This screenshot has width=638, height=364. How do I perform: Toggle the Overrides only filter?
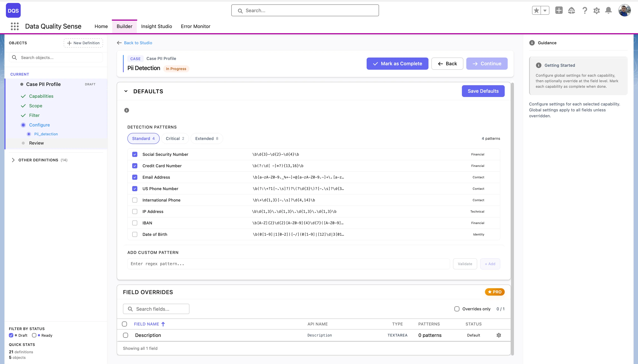(x=457, y=309)
